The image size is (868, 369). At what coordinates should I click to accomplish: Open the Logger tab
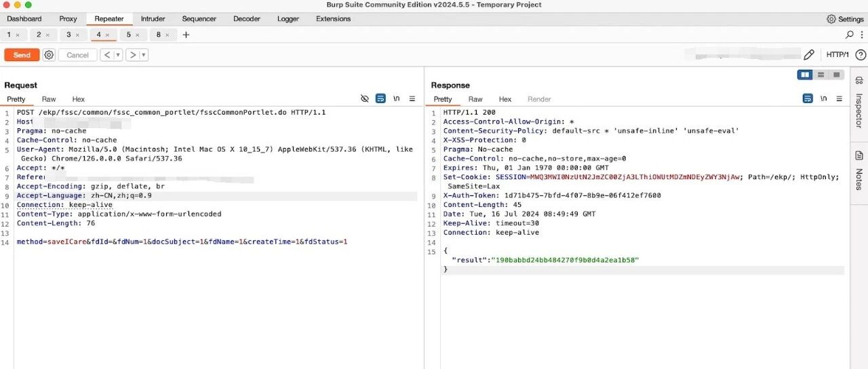click(288, 19)
